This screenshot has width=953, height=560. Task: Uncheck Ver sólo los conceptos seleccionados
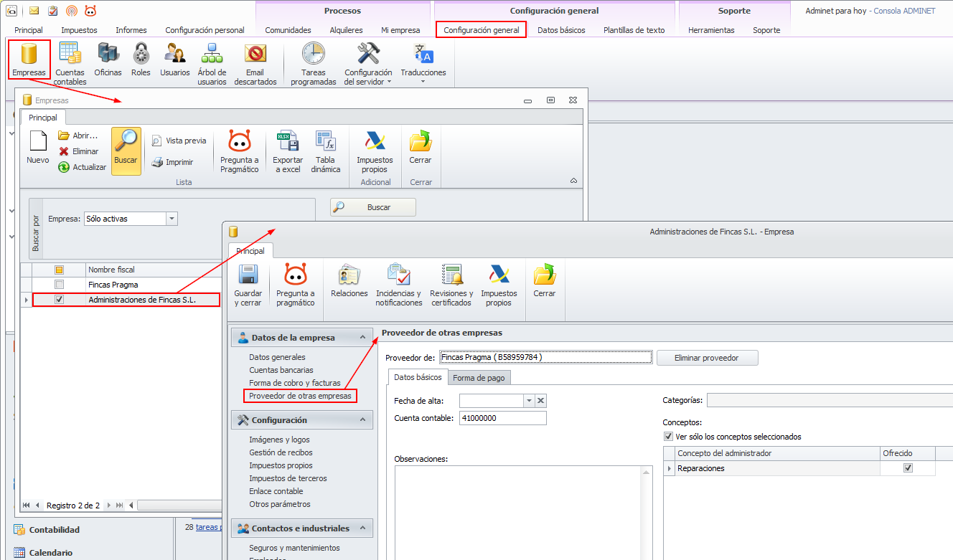point(669,437)
